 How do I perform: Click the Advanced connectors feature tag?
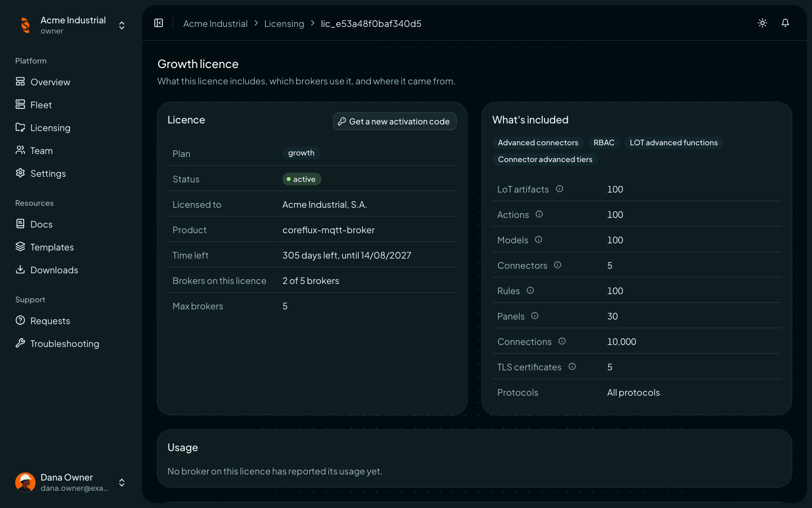click(x=538, y=143)
